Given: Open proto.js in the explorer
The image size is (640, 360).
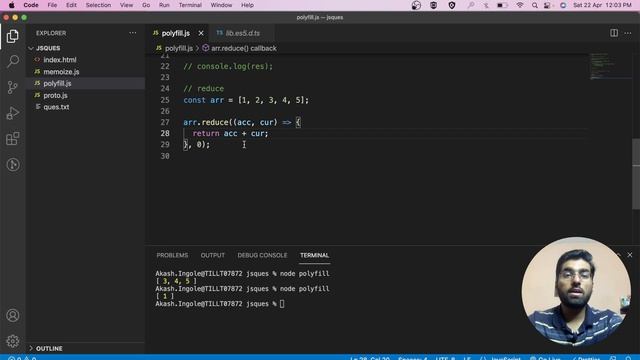Looking at the screenshot, I should [56, 95].
